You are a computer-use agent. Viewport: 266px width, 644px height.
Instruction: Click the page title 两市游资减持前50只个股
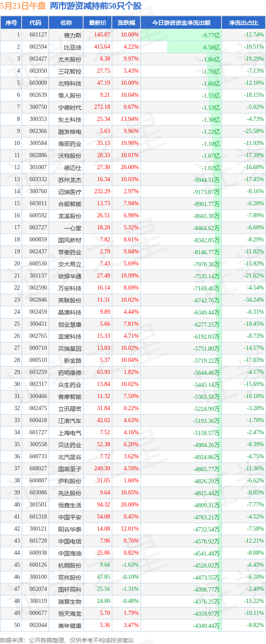(x=96, y=6)
